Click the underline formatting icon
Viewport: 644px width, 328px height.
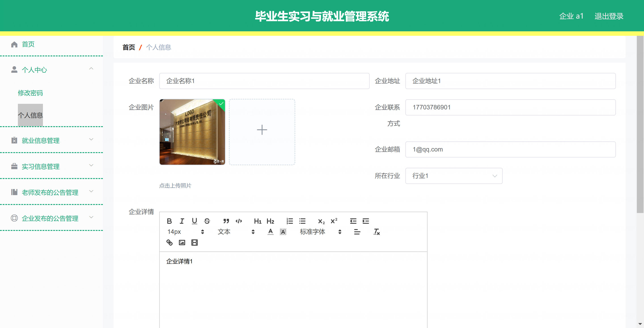pyautogui.click(x=194, y=221)
